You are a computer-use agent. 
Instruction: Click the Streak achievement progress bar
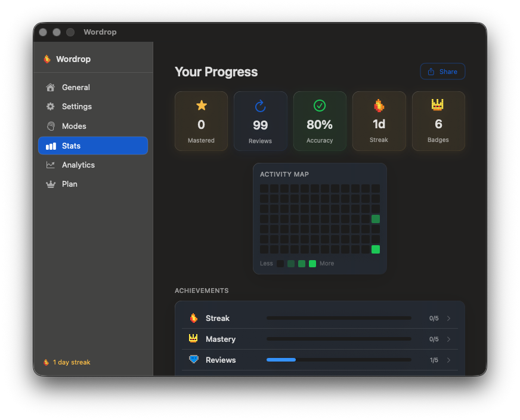pyautogui.click(x=339, y=318)
